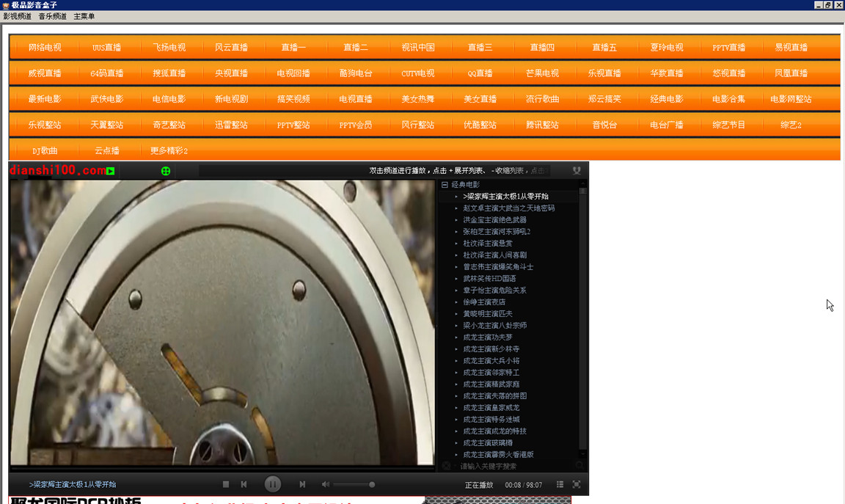Open 腾讯整站
This screenshot has width=845, height=504.
[x=542, y=125]
